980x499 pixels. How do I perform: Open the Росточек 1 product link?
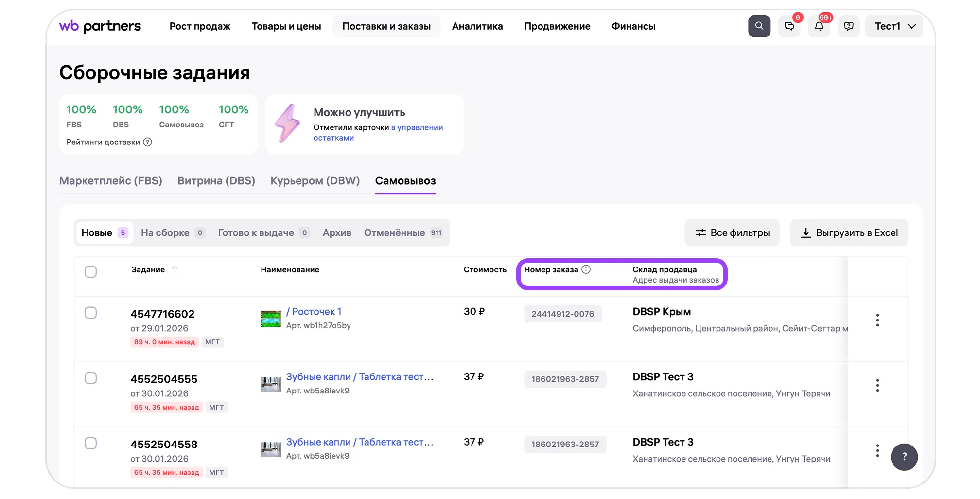point(314,312)
